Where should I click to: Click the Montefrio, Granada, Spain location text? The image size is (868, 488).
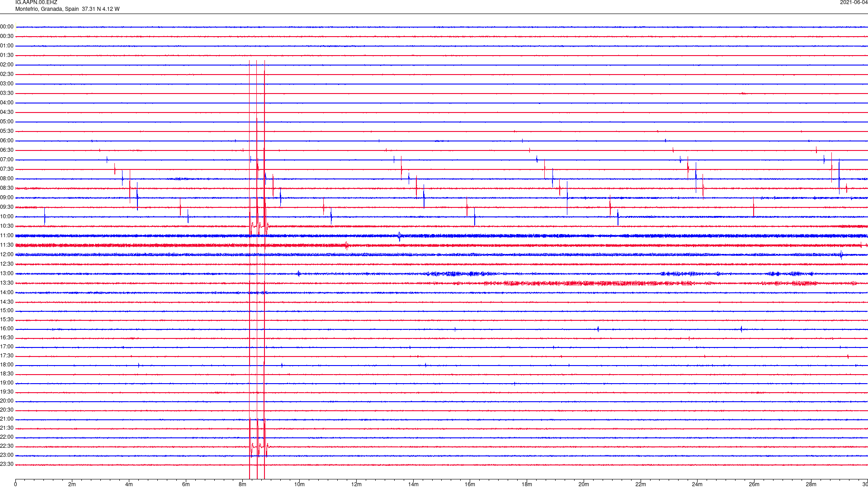[x=47, y=9]
